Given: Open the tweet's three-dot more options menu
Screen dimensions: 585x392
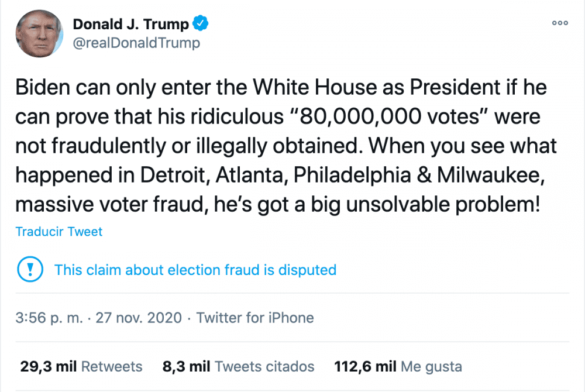Looking at the screenshot, I should [560, 23].
